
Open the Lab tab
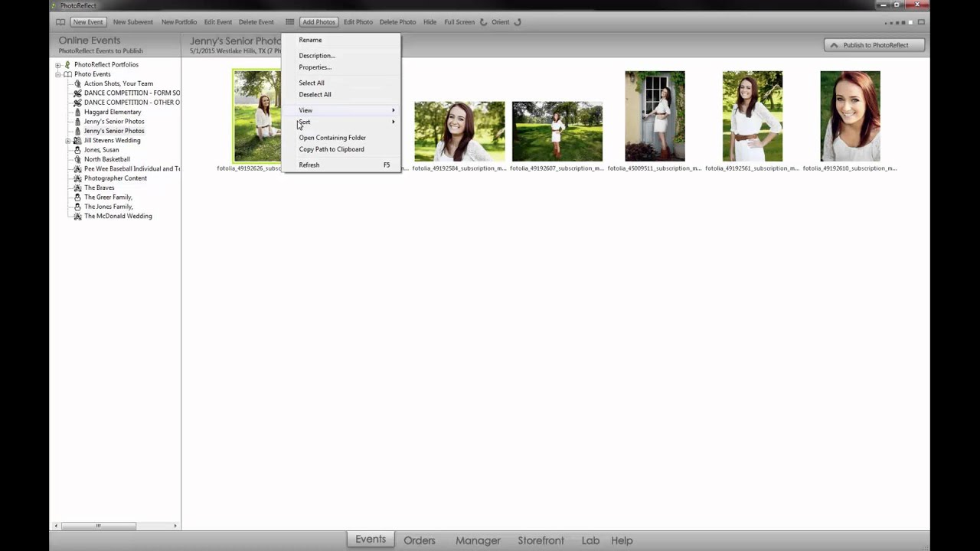[590, 540]
